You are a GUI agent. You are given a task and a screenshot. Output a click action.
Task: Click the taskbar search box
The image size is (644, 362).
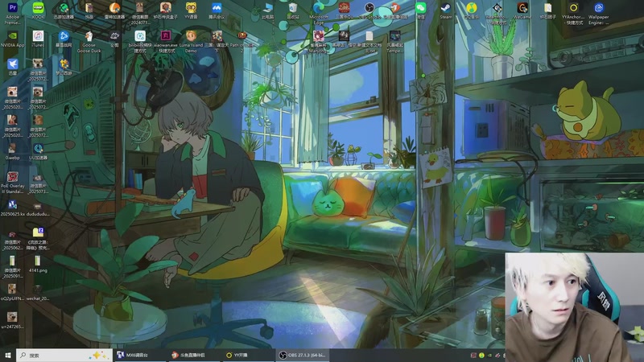pyautogui.click(x=64, y=355)
